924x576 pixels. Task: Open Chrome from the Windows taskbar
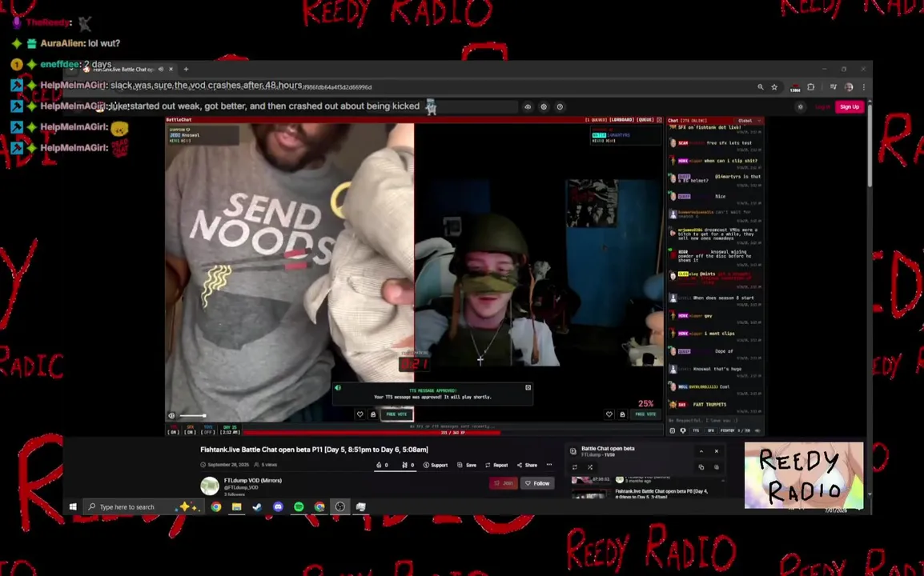pyautogui.click(x=216, y=506)
